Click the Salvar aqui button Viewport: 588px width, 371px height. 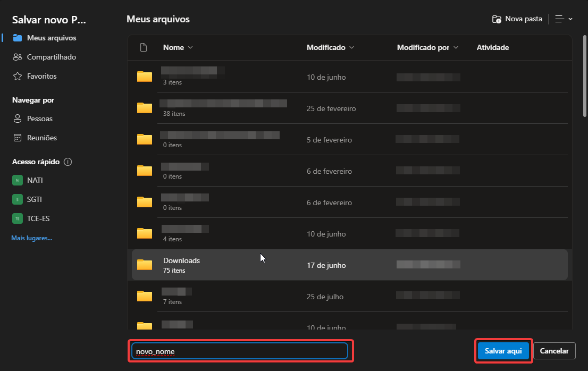click(x=503, y=351)
